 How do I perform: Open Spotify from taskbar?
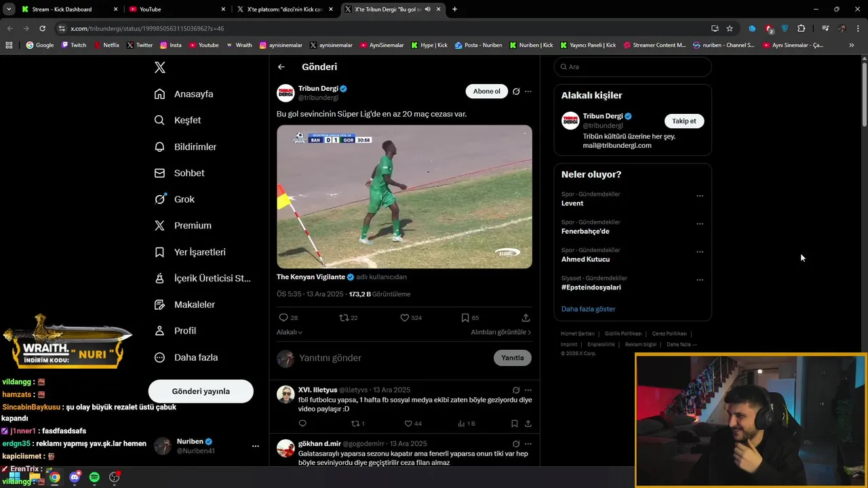[x=94, y=477]
